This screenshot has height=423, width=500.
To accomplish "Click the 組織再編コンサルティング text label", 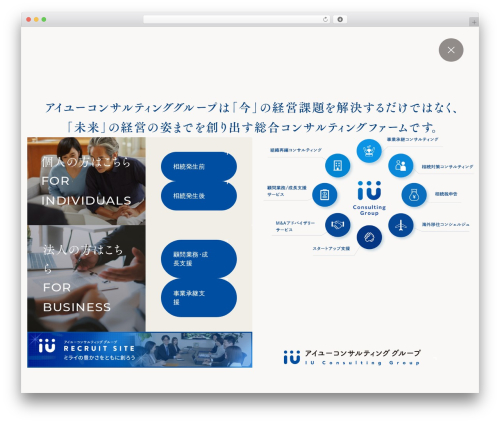I will tap(296, 150).
